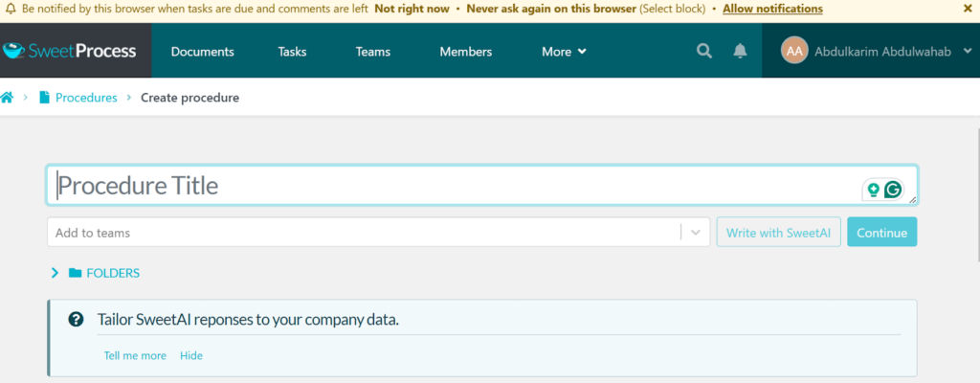Dismiss the notification banner with X
Image resolution: width=980 pixels, height=383 pixels.
pyautogui.click(x=968, y=9)
